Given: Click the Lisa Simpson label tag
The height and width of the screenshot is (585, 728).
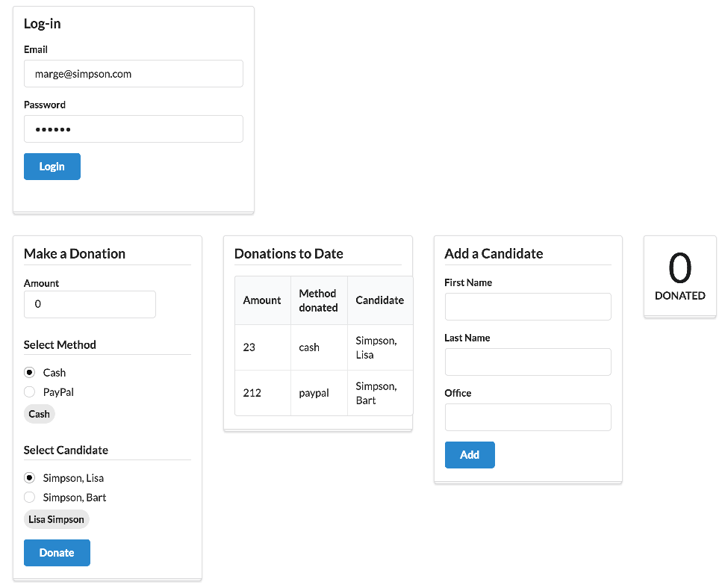Looking at the screenshot, I should (56, 519).
